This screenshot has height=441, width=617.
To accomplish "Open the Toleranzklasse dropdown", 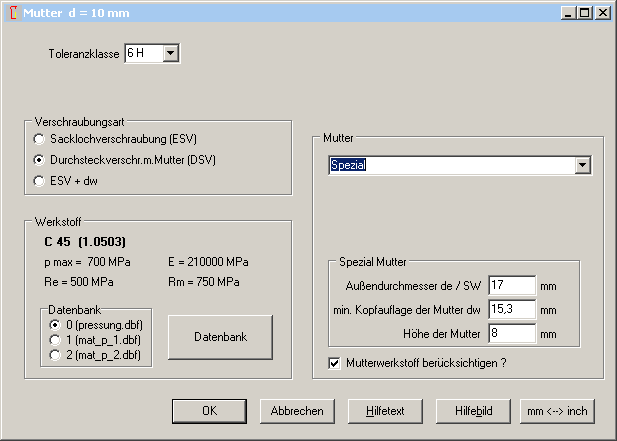I will 170,53.
